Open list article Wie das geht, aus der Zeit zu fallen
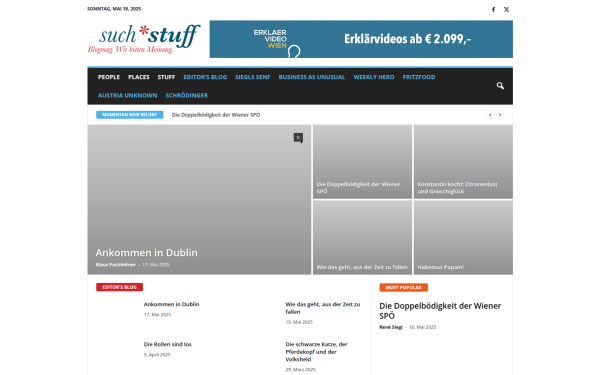The image size is (600, 375). pos(323,308)
